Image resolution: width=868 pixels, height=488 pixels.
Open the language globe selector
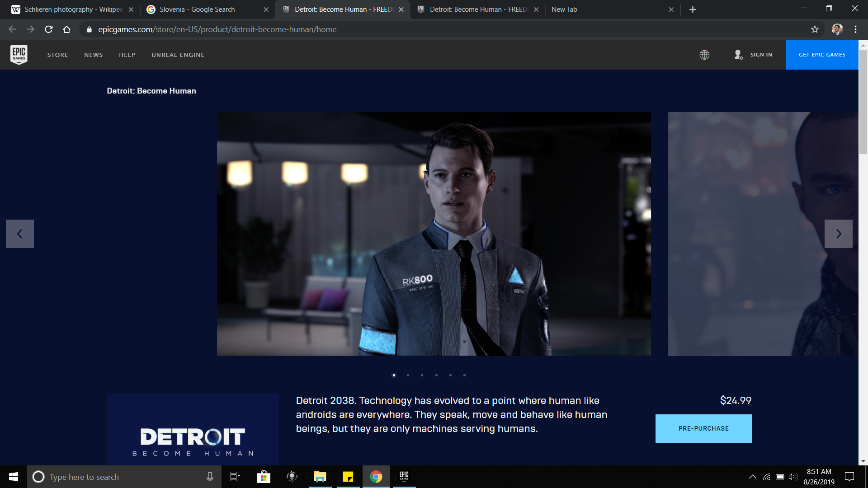[704, 55]
